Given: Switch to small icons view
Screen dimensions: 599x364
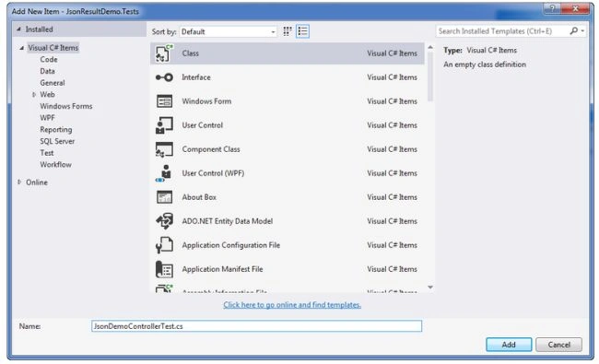Looking at the screenshot, I should pos(288,31).
